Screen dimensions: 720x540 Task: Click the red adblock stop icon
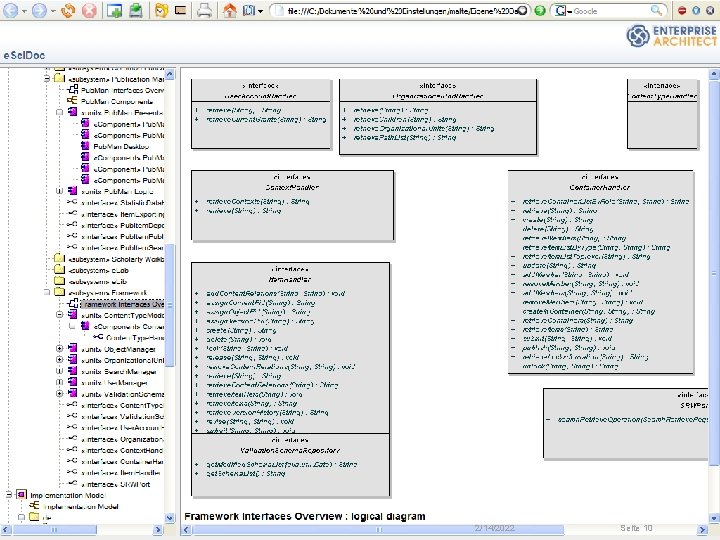tap(682, 11)
